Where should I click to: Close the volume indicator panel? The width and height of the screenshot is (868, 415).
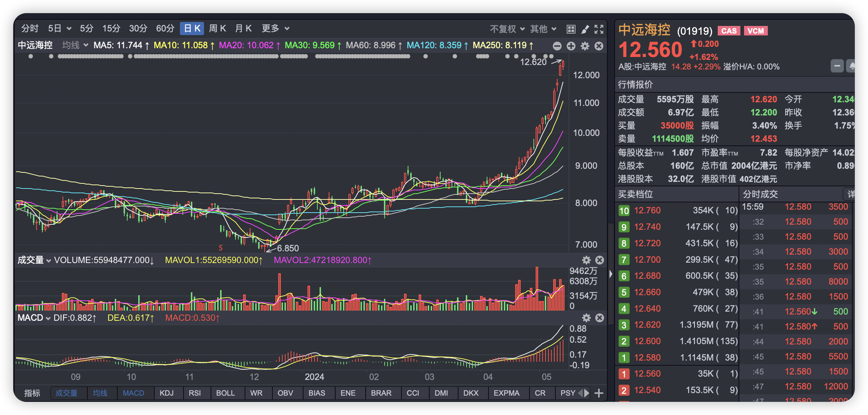pyautogui.click(x=600, y=260)
